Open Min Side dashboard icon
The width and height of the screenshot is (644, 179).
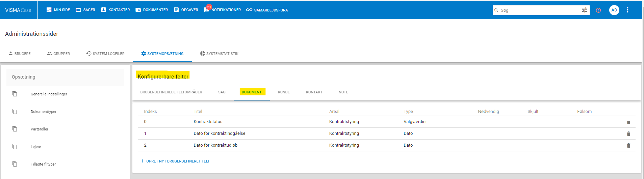[49, 10]
